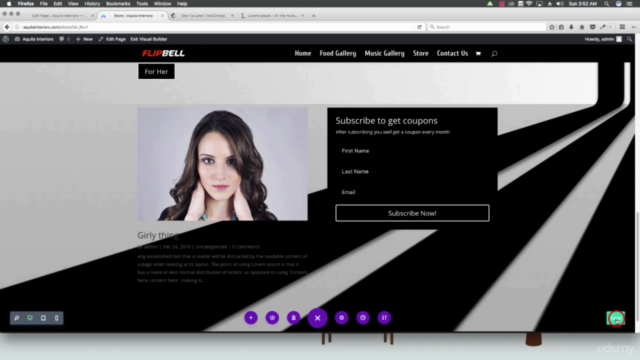Viewport: 640px width, 360px height.
Task: Click purple clear layout trash icon
Action: 293,318
